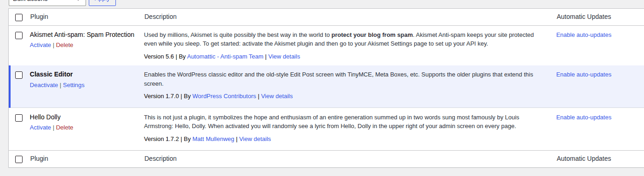The width and height of the screenshot is (644, 176).
Task: Click the Version 1.7.0 text
Action: pos(161,96)
